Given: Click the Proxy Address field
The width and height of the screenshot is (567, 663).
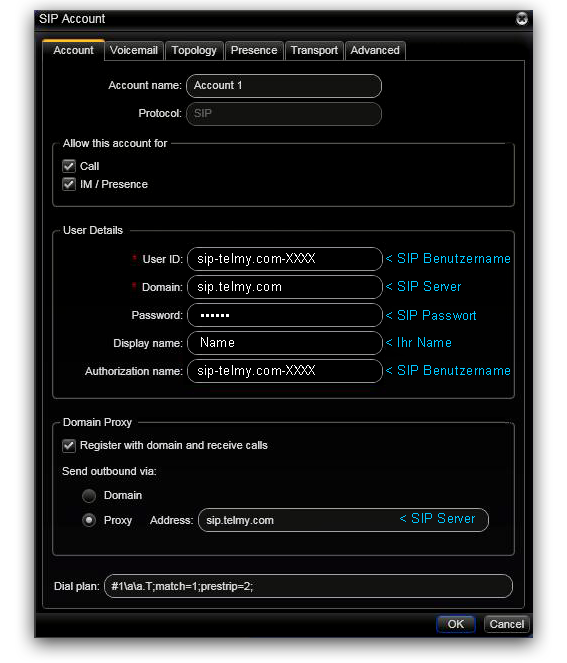Looking at the screenshot, I should [x=343, y=520].
